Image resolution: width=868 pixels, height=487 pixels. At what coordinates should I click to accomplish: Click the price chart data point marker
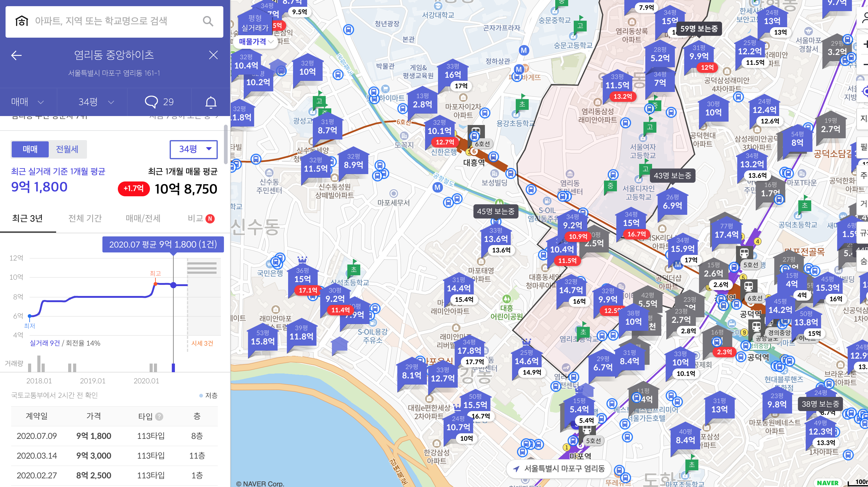[x=173, y=285]
